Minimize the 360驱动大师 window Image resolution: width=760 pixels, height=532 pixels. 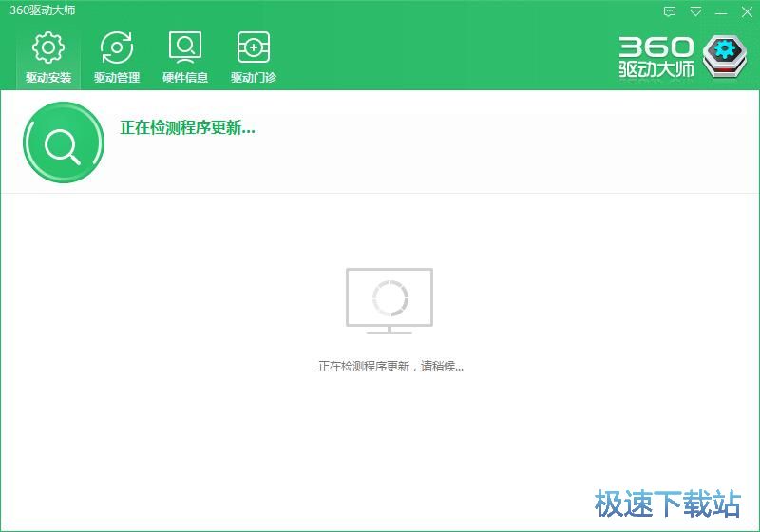721,12
